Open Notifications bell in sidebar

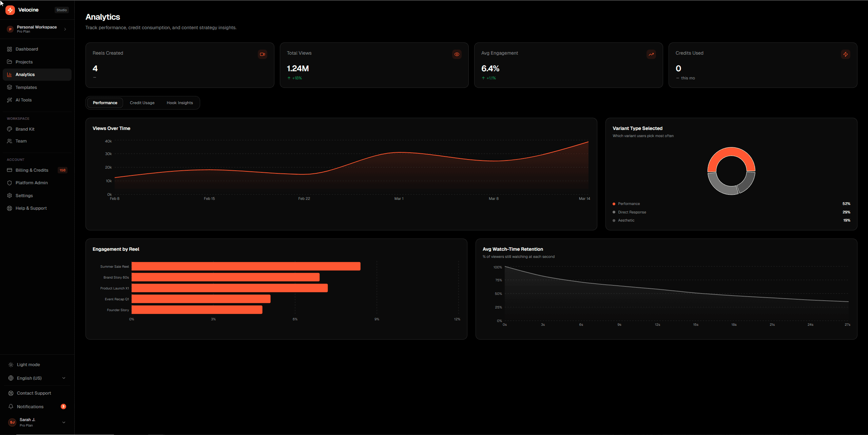click(11, 406)
